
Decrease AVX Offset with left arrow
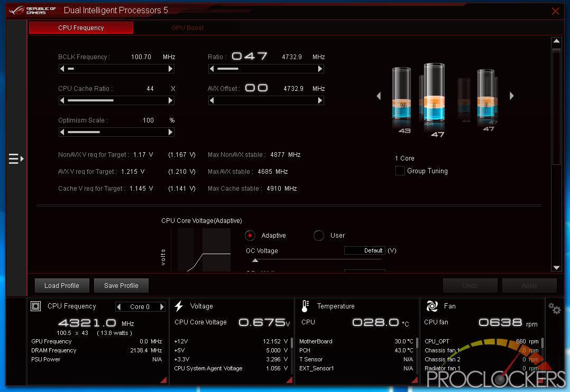coord(212,100)
